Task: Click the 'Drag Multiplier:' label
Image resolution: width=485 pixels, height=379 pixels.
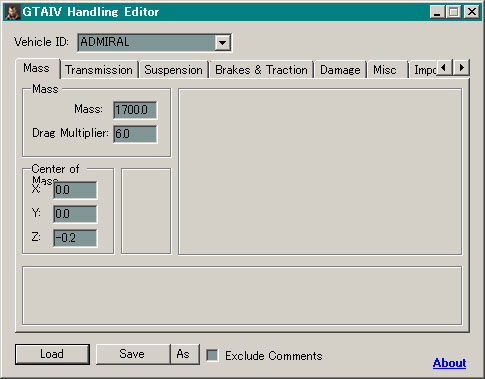Action: (x=70, y=133)
